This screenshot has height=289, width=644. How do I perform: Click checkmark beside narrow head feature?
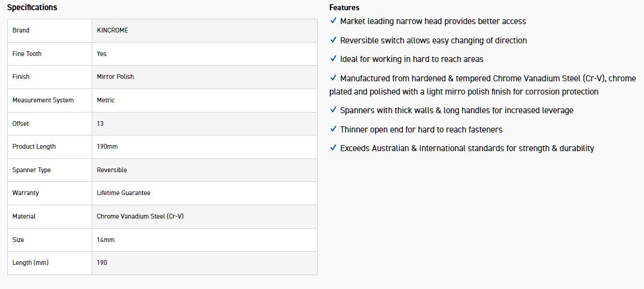click(x=333, y=21)
